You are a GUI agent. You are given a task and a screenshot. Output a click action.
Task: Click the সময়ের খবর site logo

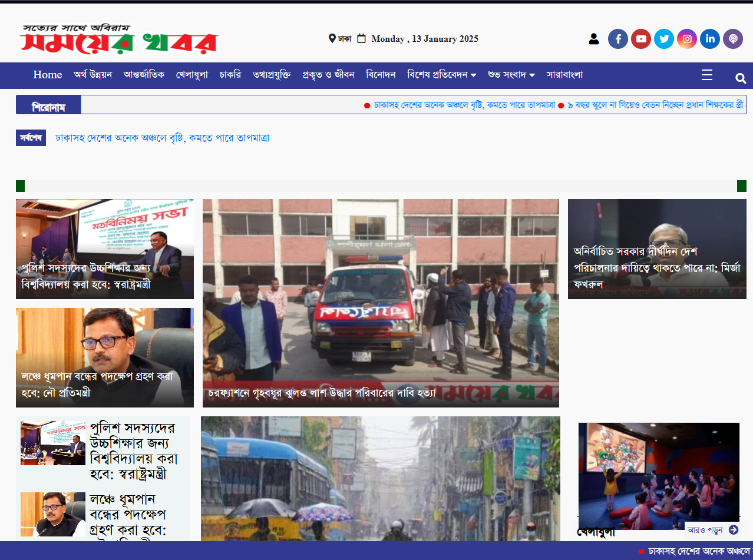119,39
